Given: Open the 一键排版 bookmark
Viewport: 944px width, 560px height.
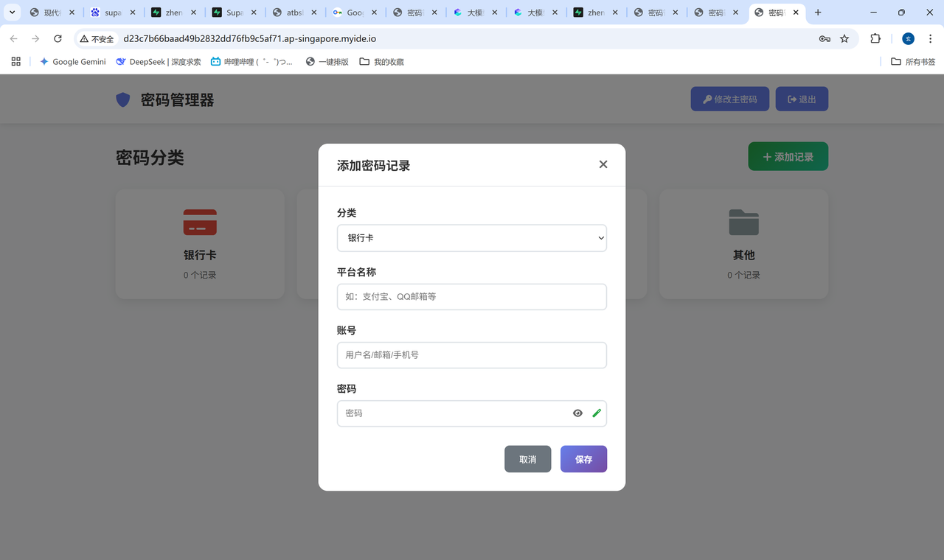Looking at the screenshot, I should click(327, 62).
